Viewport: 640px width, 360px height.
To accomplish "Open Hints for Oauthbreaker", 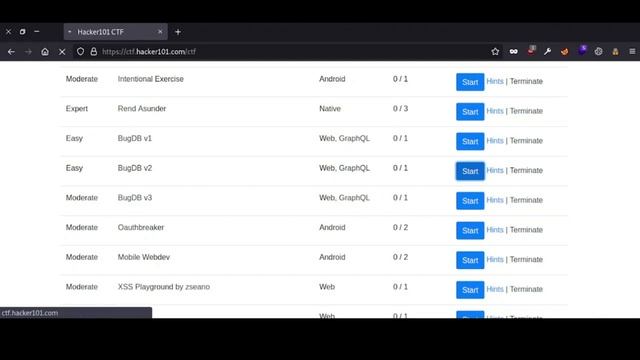I will pyautogui.click(x=495, y=230).
